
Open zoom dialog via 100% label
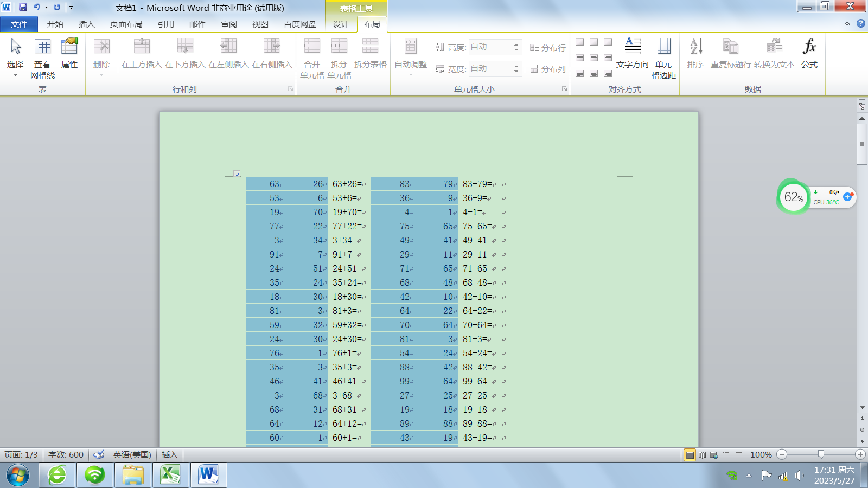tap(761, 455)
